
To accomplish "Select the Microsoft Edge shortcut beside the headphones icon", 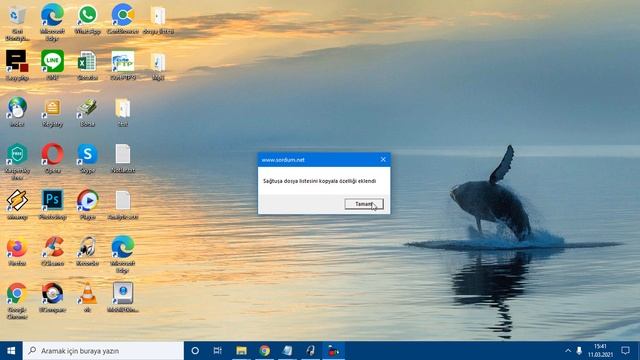I will pos(123,255).
